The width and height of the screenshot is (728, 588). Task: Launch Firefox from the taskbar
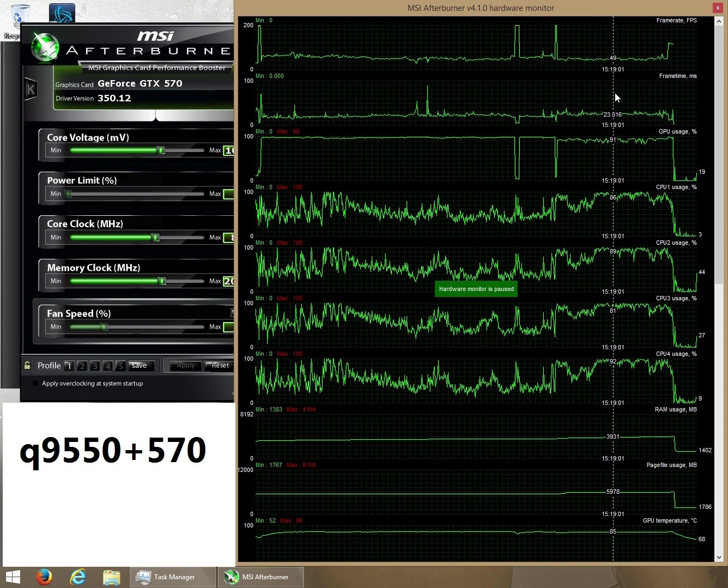click(44, 577)
